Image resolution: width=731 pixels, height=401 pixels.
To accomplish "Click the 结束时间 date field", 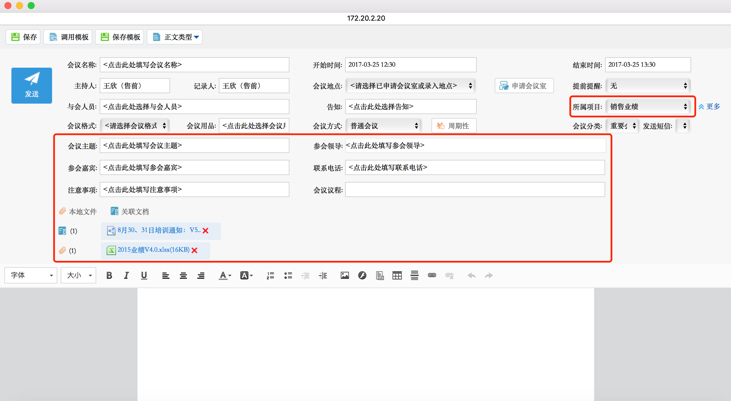I will (x=648, y=65).
